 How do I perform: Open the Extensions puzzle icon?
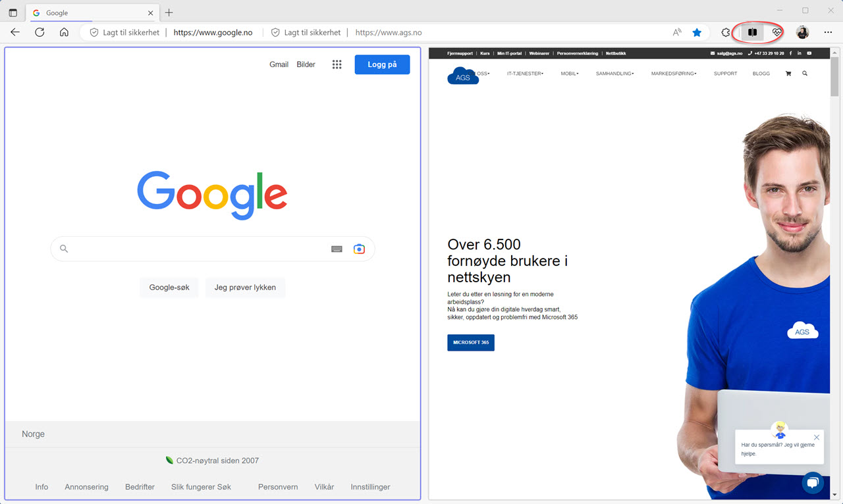coord(726,32)
